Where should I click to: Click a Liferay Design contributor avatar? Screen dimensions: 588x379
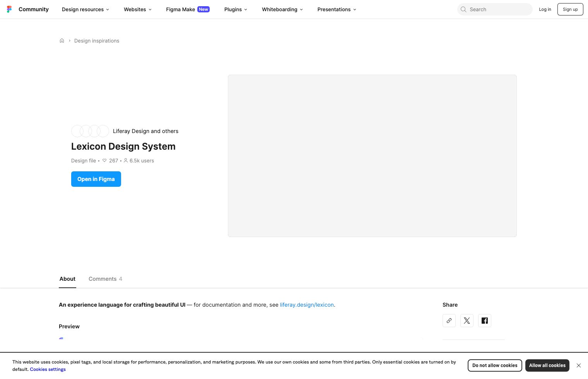77,131
